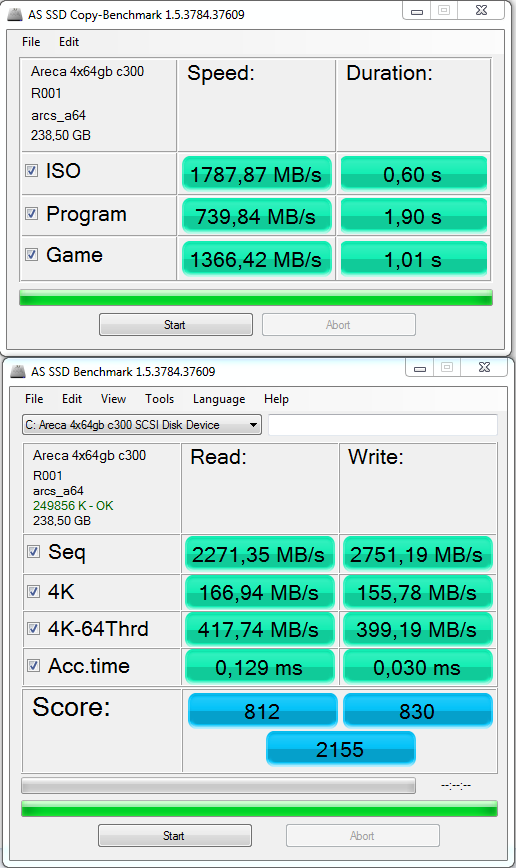Click the AS SSD Benchmark title bar app icon
The width and height of the screenshot is (516, 868).
click(18, 371)
